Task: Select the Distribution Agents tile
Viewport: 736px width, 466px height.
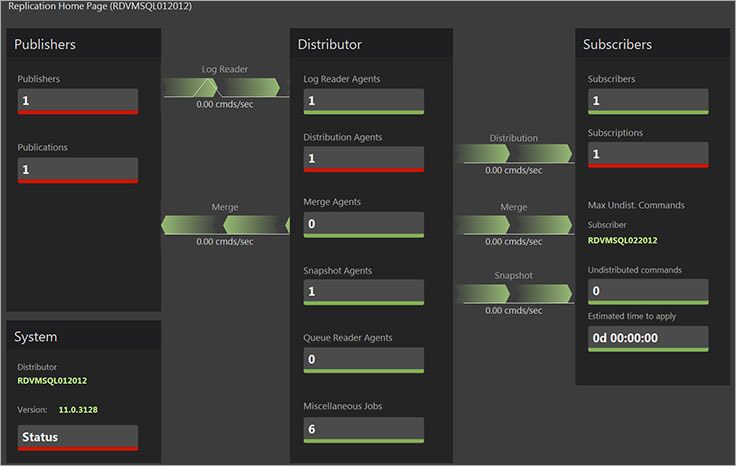Action: click(x=364, y=159)
